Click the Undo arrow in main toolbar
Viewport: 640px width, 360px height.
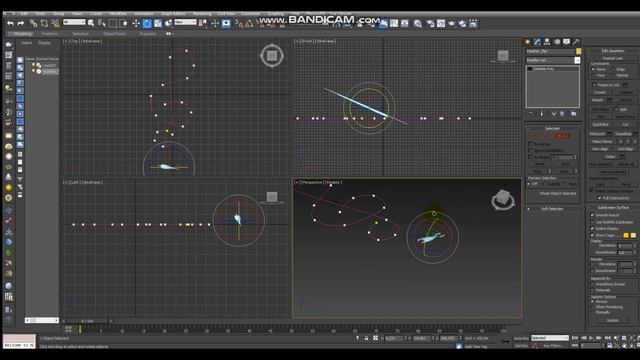tap(10, 24)
